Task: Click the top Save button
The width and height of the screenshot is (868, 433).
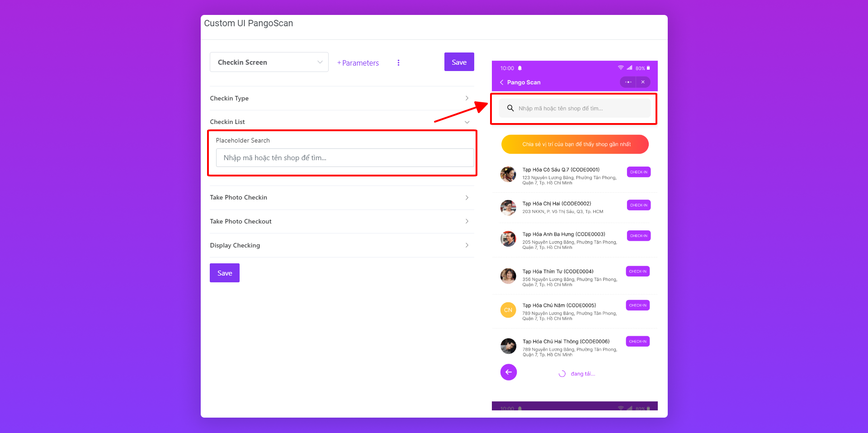Action: (459, 62)
